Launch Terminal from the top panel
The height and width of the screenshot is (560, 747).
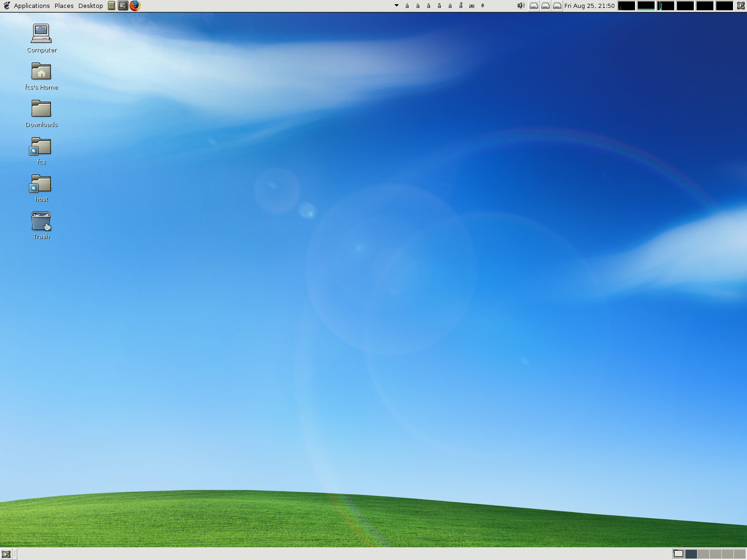123,6
